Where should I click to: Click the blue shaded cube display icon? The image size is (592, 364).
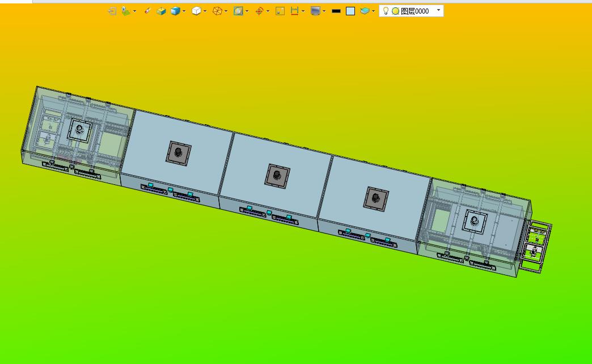(175, 11)
